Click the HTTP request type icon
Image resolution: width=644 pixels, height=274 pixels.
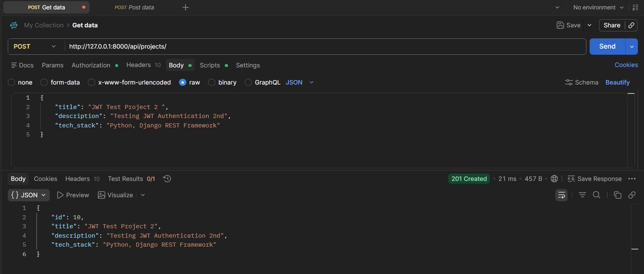pyautogui.click(x=14, y=25)
